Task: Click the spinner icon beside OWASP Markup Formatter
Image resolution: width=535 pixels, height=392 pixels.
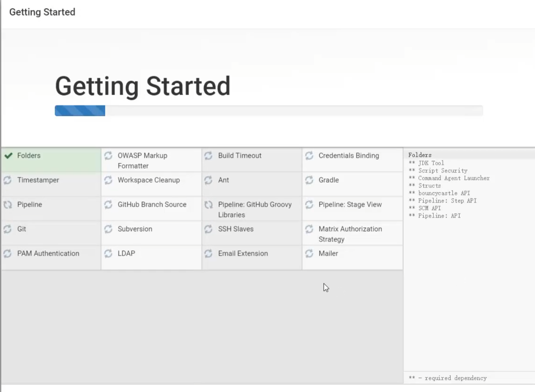Action: [108, 156]
